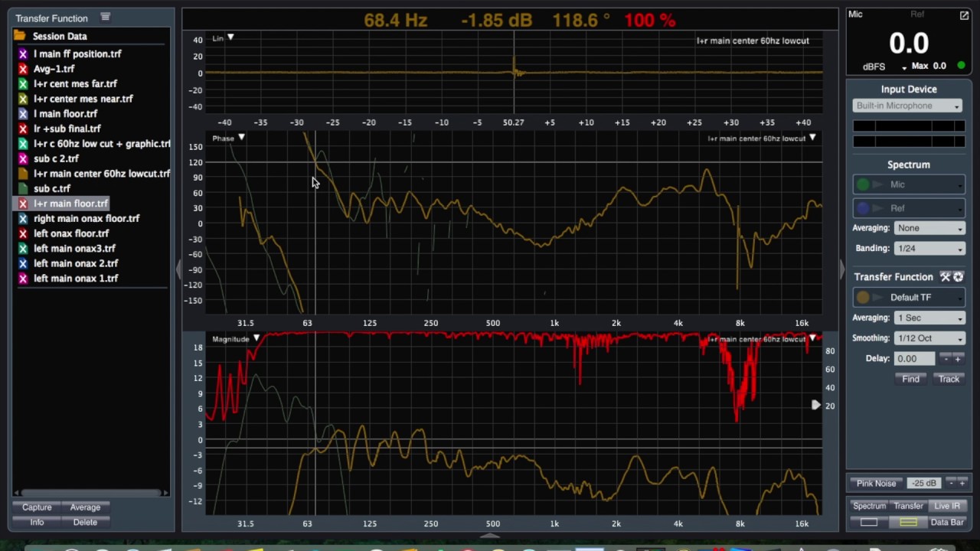
Task: Click the Find delay button
Action: tap(910, 379)
